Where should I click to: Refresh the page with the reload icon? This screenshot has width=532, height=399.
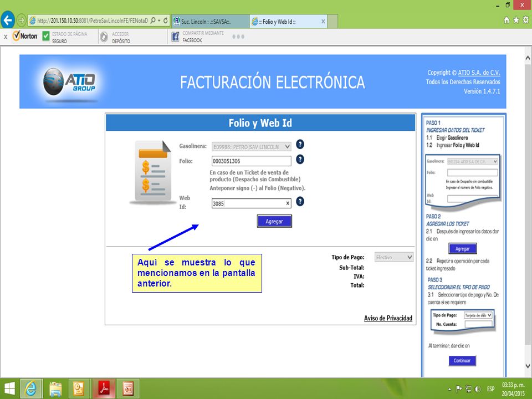(x=166, y=21)
